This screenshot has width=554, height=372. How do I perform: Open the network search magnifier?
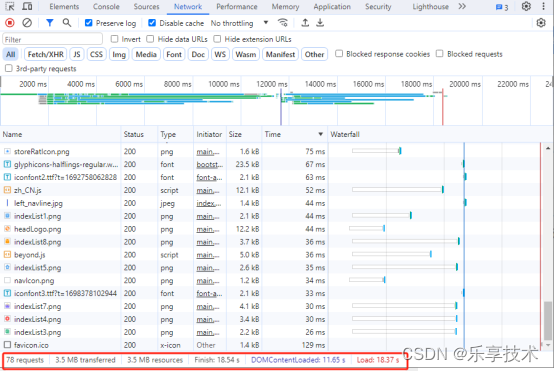66,23
